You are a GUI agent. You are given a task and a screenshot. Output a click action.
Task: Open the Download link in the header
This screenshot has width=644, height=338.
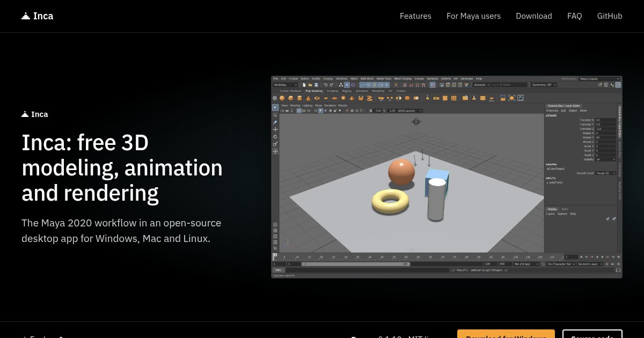tap(534, 16)
